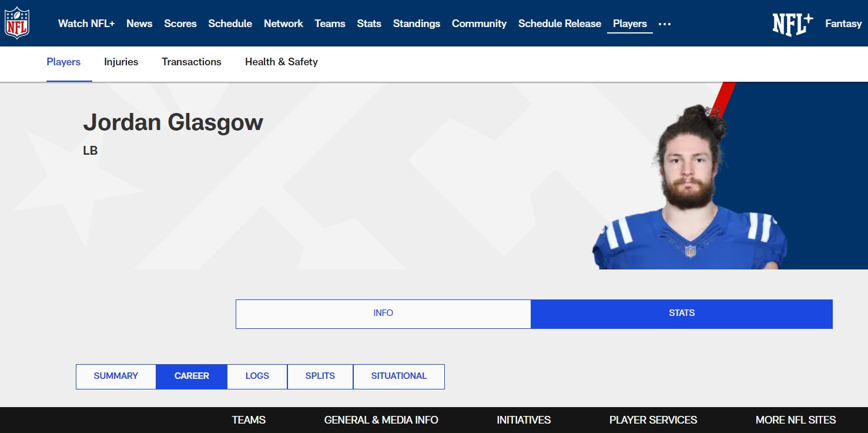Image resolution: width=868 pixels, height=433 pixels.
Task: Expand MORE NFL SITES in footer
Action: pos(796,420)
